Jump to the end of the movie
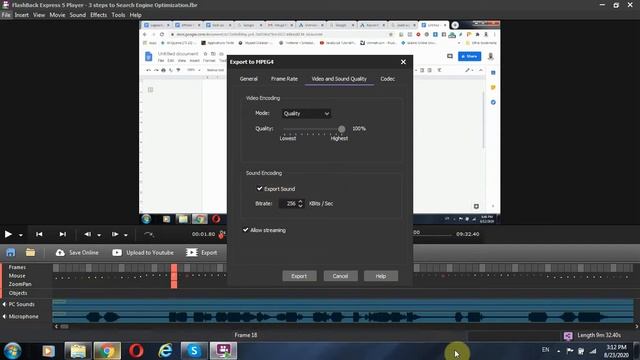The image size is (640, 360). 62,234
